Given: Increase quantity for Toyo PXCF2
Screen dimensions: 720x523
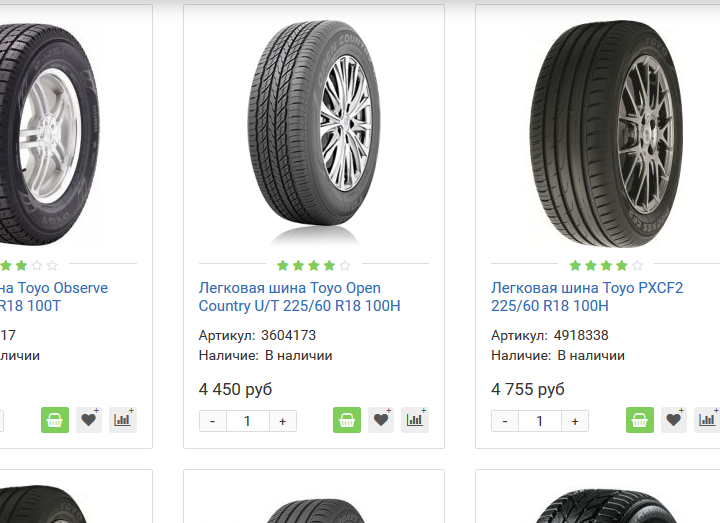Looking at the screenshot, I should 575,422.
